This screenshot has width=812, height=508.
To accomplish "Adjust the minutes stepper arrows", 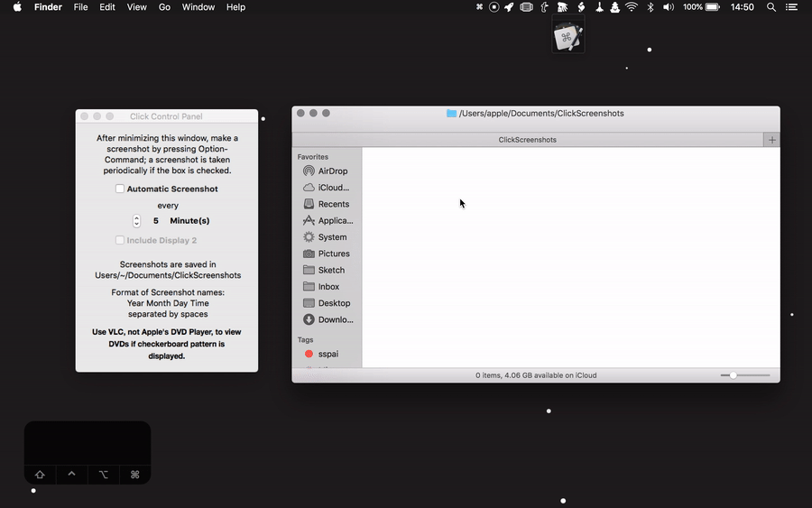I will pos(136,221).
